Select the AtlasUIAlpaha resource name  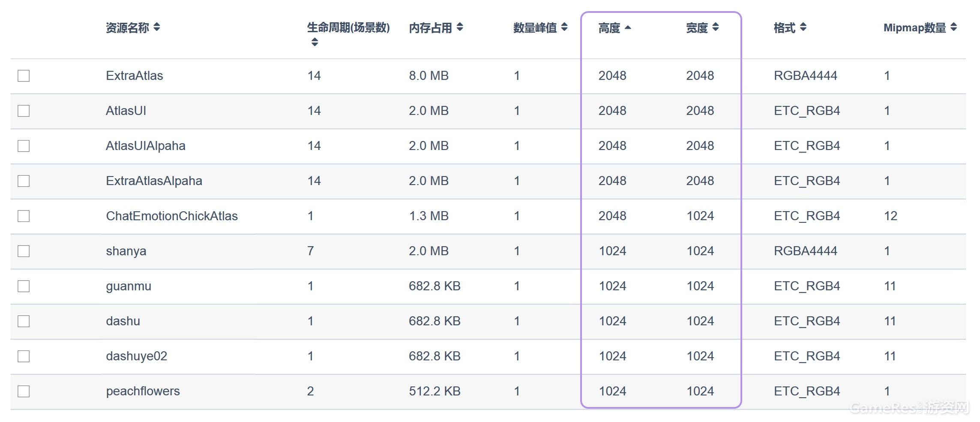point(146,146)
